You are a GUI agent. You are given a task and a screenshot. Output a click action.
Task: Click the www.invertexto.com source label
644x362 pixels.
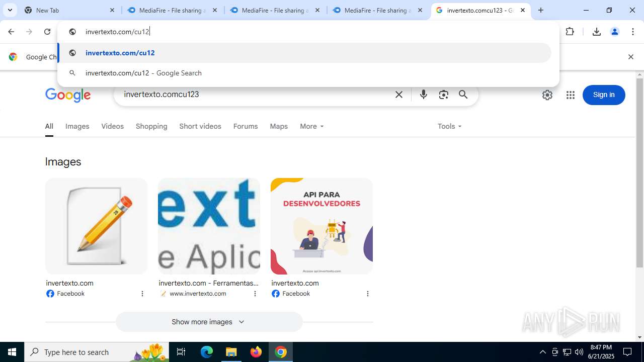(x=198, y=294)
